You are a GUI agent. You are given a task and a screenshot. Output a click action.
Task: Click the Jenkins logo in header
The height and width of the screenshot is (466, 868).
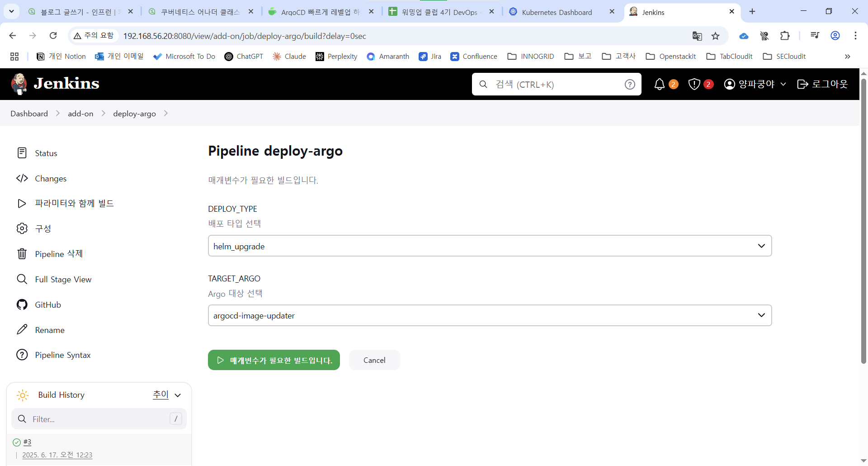(55, 84)
